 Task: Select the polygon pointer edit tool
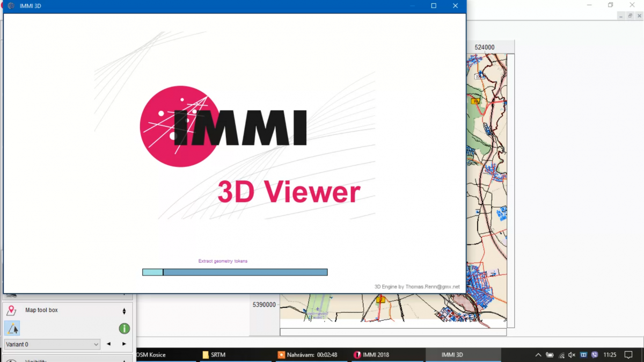click(x=12, y=328)
